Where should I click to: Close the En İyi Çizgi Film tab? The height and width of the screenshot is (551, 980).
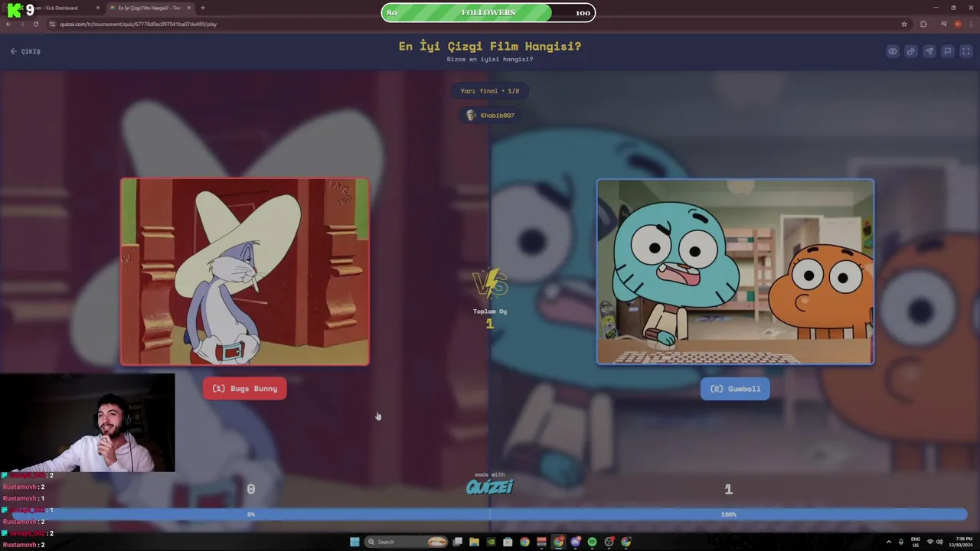(189, 8)
